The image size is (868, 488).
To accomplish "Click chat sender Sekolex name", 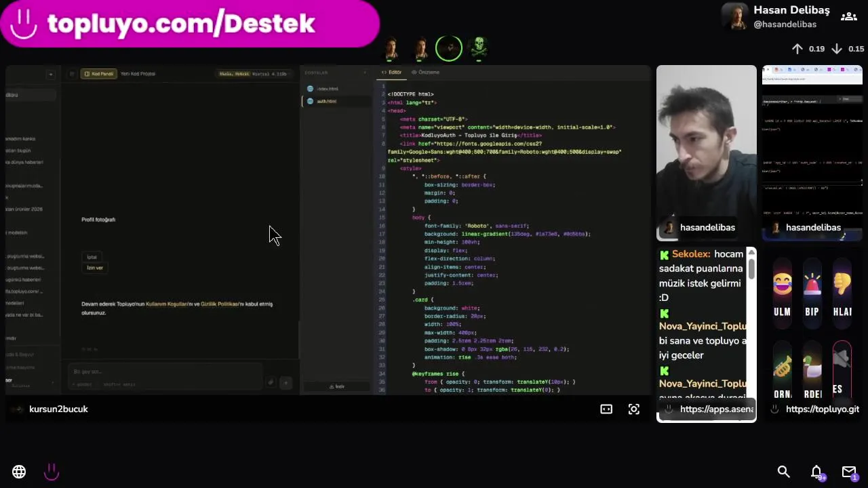I will tap(690, 253).
